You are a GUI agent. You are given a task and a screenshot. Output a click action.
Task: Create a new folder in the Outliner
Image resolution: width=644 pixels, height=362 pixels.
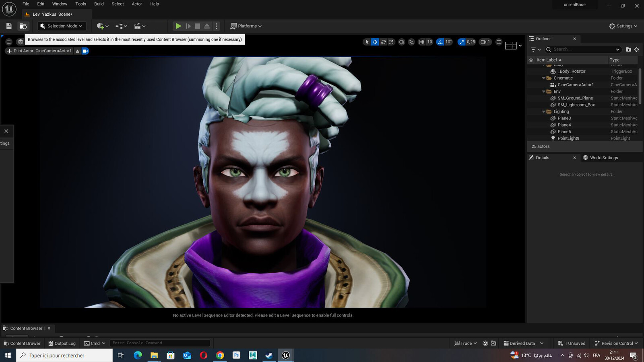coord(628,49)
